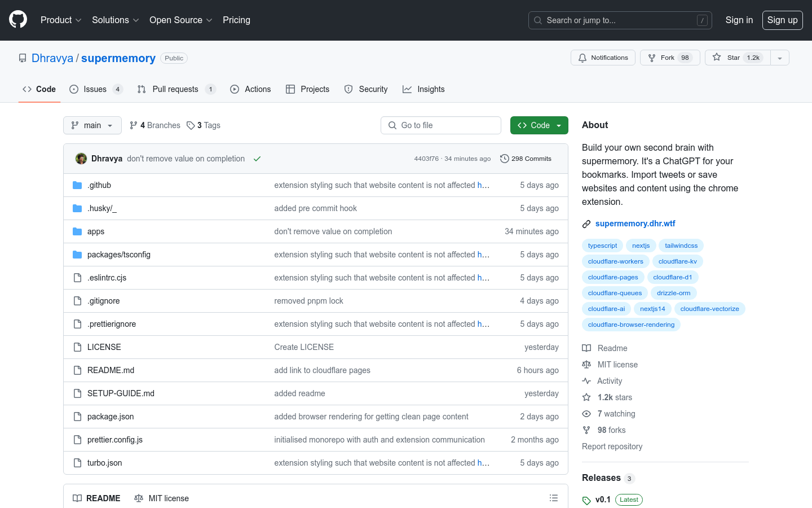
Task: Click Dhravya's avatar in latest commit
Action: pyautogui.click(x=81, y=159)
